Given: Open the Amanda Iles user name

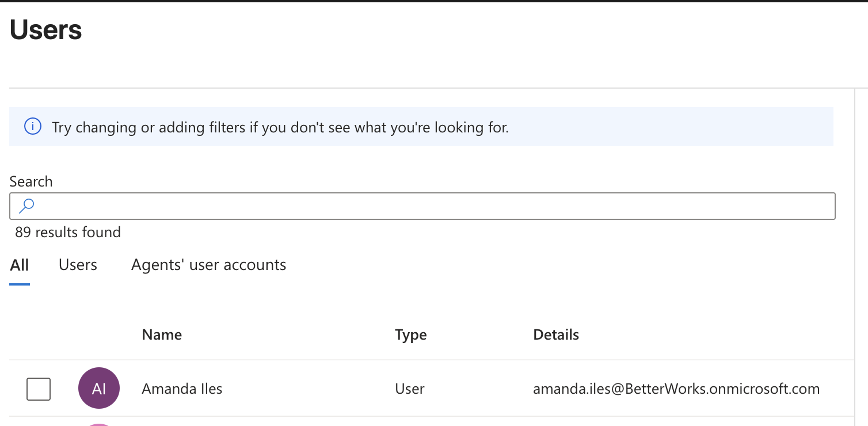Looking at the screenshot, I should (x=182, y=389).
